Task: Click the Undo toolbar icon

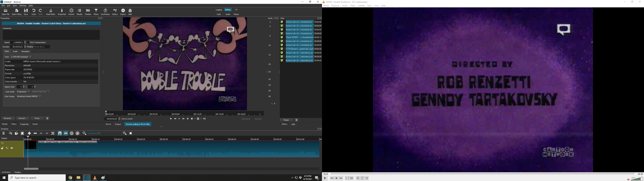Action: 34,12
